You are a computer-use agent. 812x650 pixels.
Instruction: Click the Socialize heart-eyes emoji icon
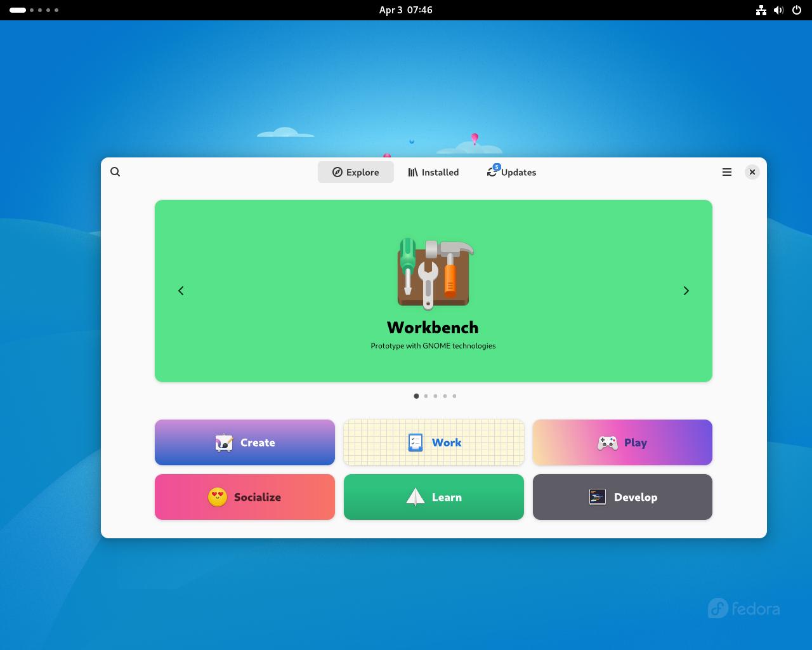click(x=218, y=497)
